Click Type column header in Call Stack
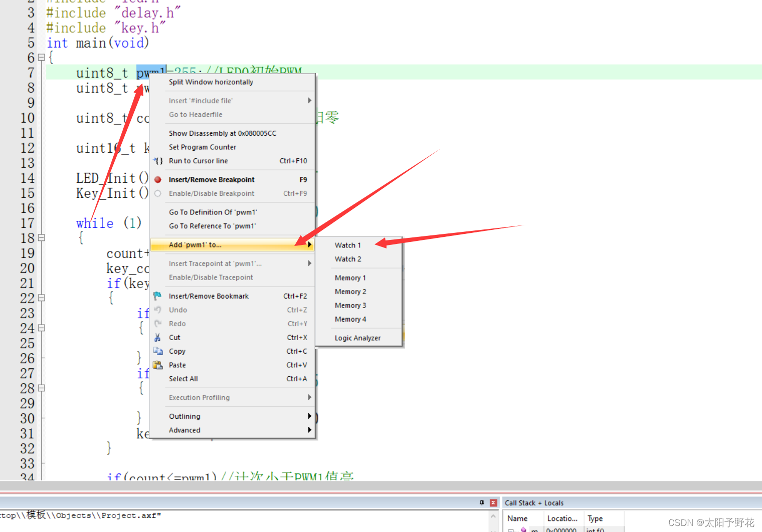 point(604,518)
